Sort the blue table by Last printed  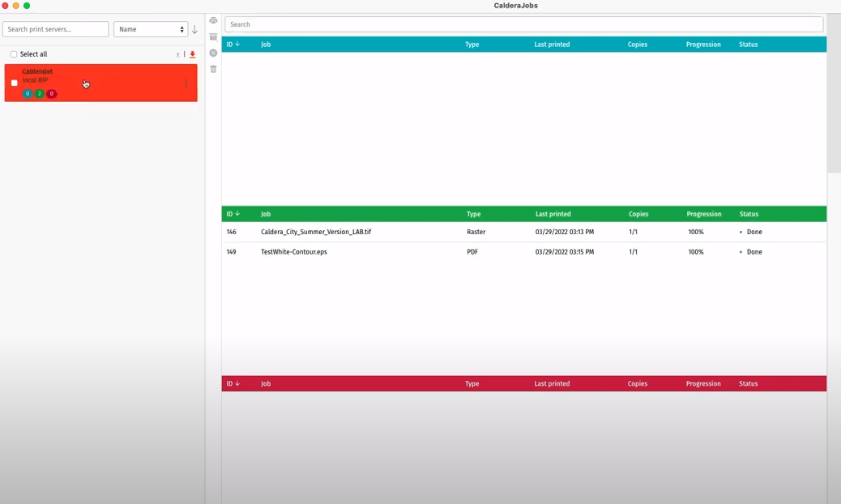[x=552, y=45]
